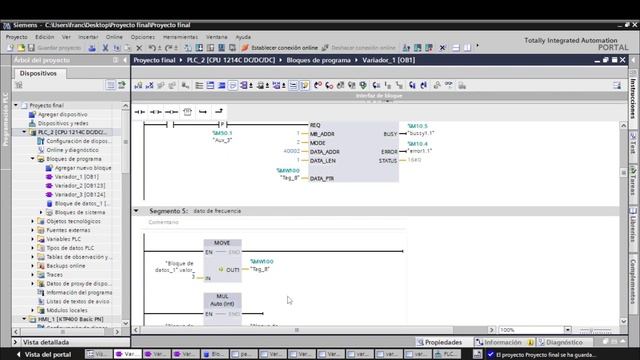Viewport: 640px width, 360px height.
Task: Insert a normally closed contact
Action: 156,112
